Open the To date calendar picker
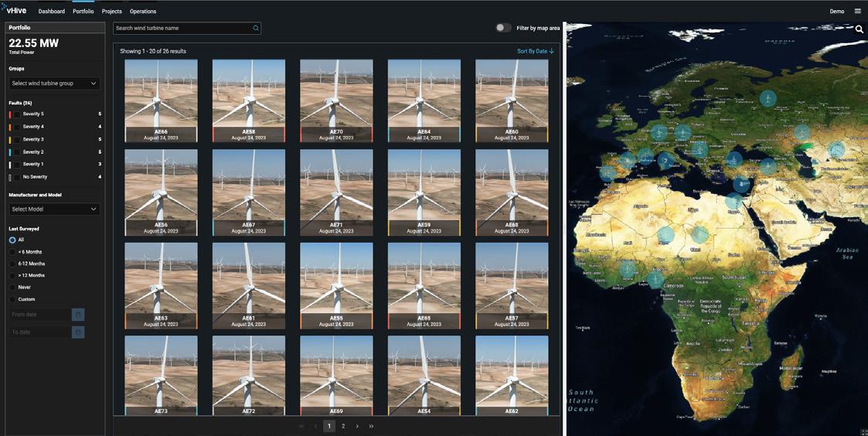Viewport: 868px width, 436px height. point(78,332)
